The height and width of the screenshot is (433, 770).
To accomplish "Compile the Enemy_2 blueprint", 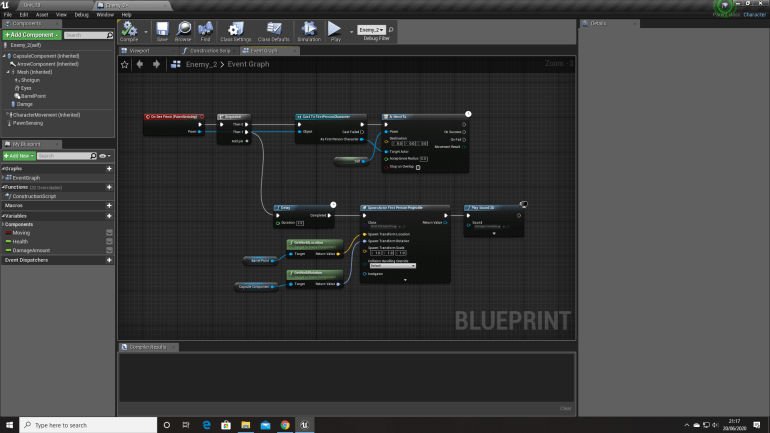I will [x=129, y=31].
